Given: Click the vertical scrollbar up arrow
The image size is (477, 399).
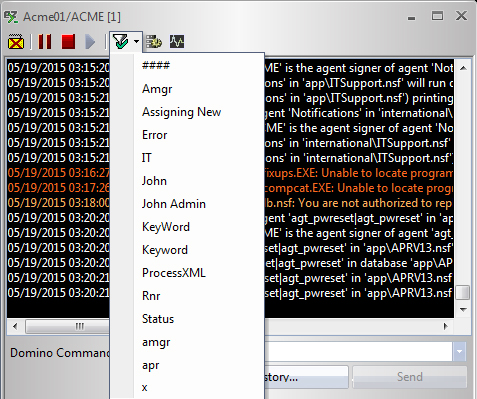Looking at the screenshot, I should (x=463, y=68).
